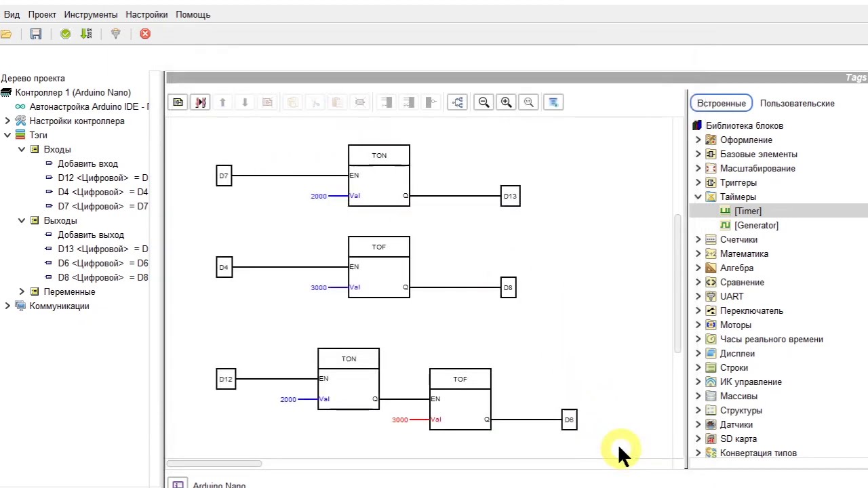The image size is (868, 488).
Task: Expand the Математика library category
Action: point(698,253)
